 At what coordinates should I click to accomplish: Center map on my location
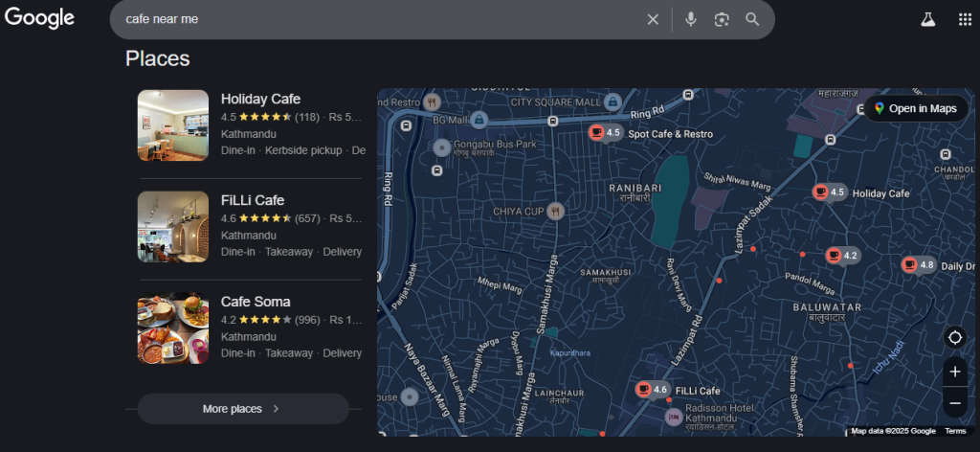pyautogui.click(x=955, y=338)
